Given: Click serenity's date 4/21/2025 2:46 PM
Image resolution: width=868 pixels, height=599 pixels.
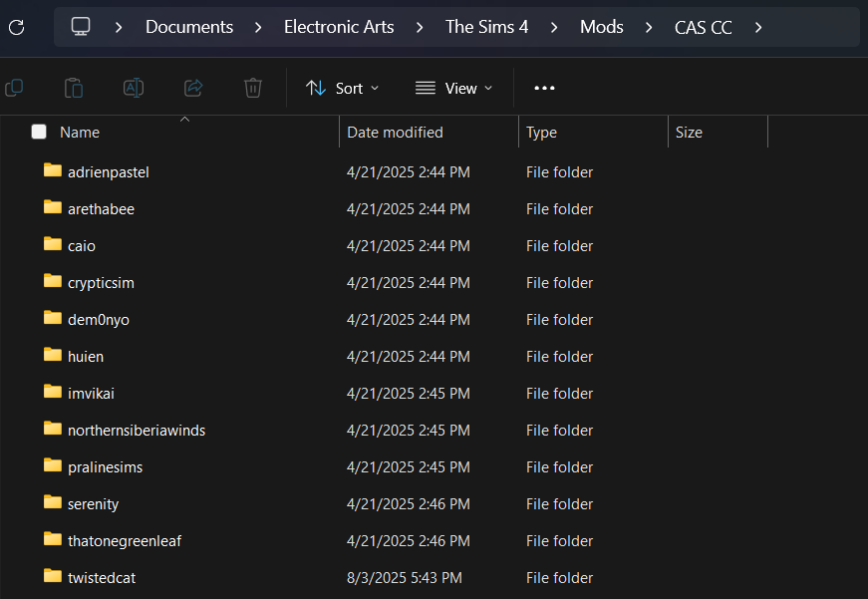Looking at the screenshot, I should (408, 504).
